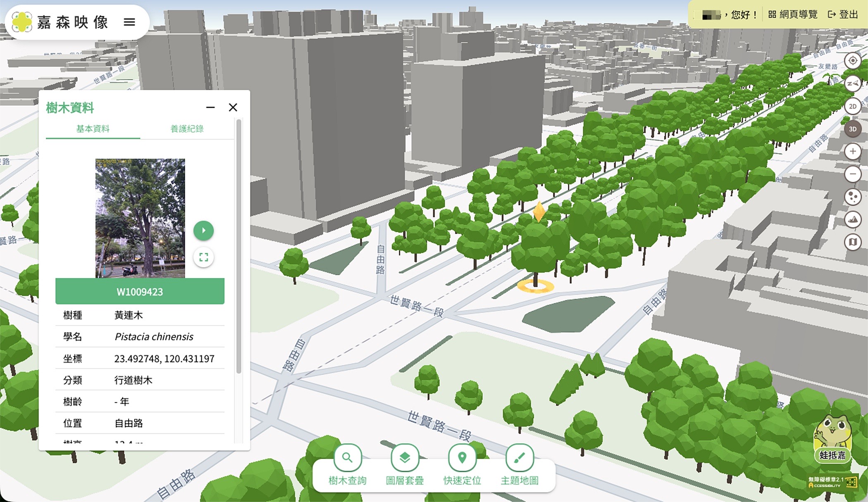Zoom in on the map

(852, 152)
